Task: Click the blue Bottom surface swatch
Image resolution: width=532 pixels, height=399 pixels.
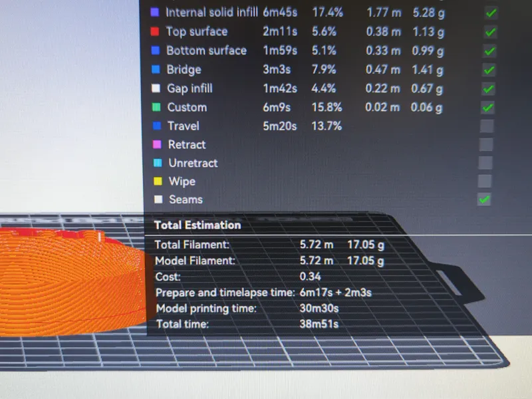Action: coord(156,51)
